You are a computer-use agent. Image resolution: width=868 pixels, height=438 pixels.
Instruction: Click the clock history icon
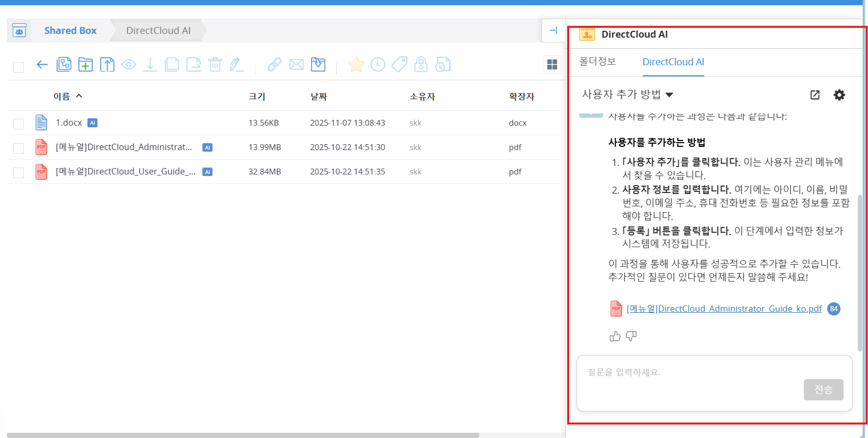(378, 65)
